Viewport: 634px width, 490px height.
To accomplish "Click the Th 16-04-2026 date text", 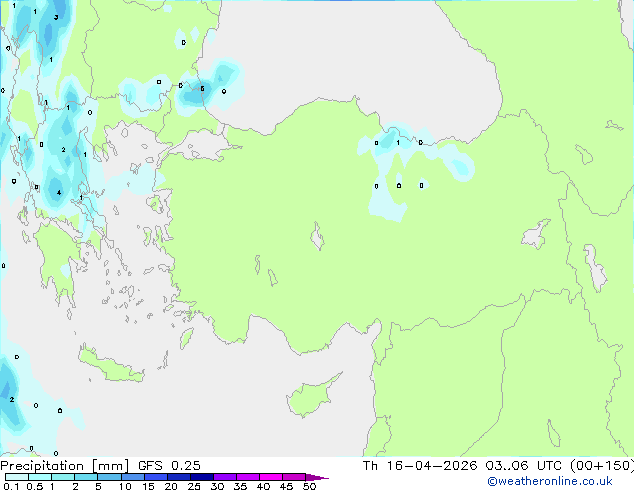I will coord(420,466).
